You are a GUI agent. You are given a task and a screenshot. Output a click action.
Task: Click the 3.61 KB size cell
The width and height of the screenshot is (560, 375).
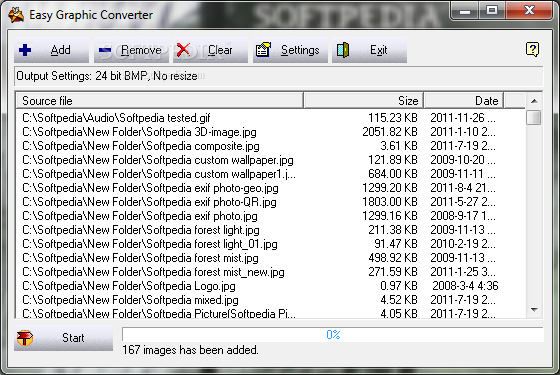click(x=399, y=146)
